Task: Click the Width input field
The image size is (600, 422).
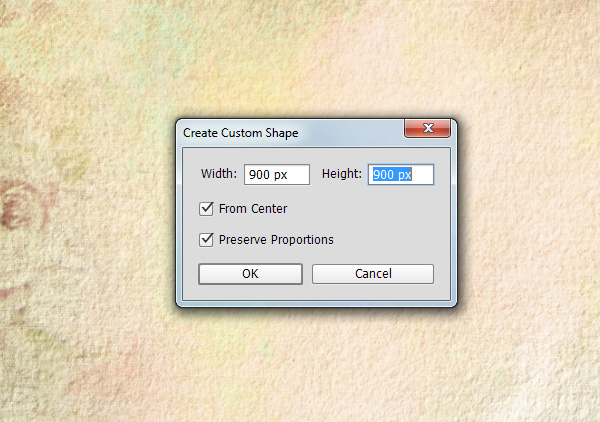Action: point(277,174)
